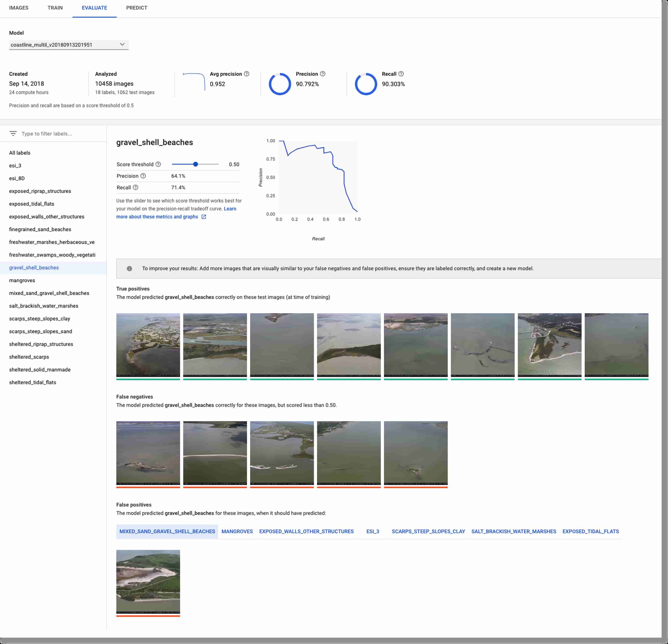Select the EXPOSED_TIDAL_FLATS false positives tab

(591, 532)
